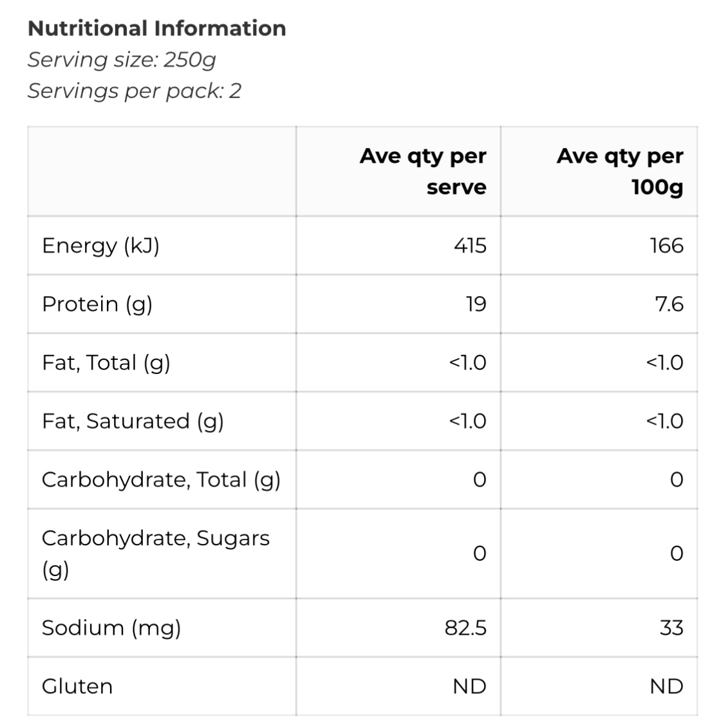
Task: Select the Ave qty per serve header
Action: tap(423, 171)
